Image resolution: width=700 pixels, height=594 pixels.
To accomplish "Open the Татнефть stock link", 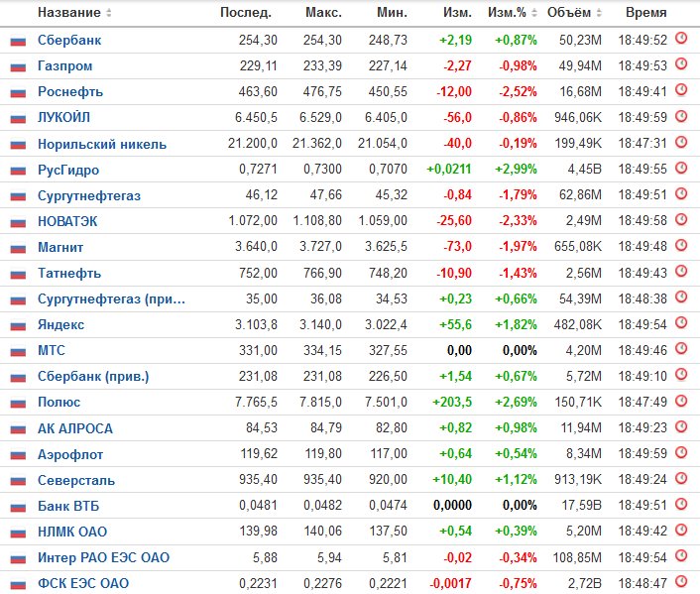I will click(69, 273).
